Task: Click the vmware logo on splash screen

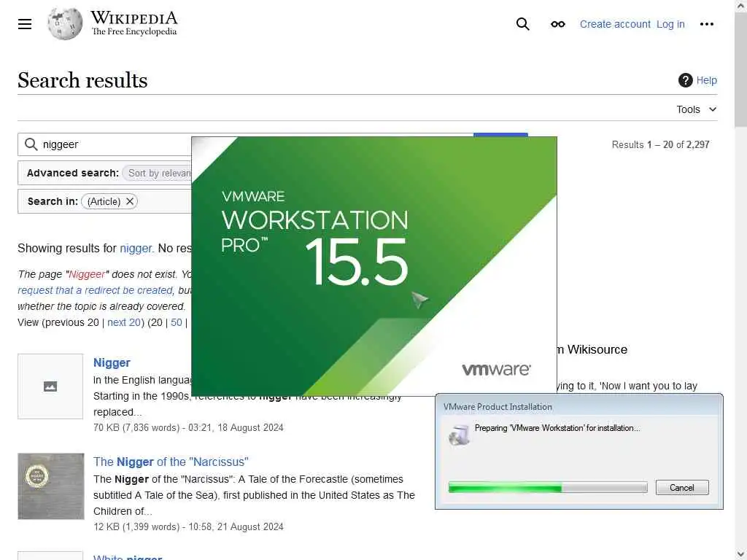Action: coord(496,369)
